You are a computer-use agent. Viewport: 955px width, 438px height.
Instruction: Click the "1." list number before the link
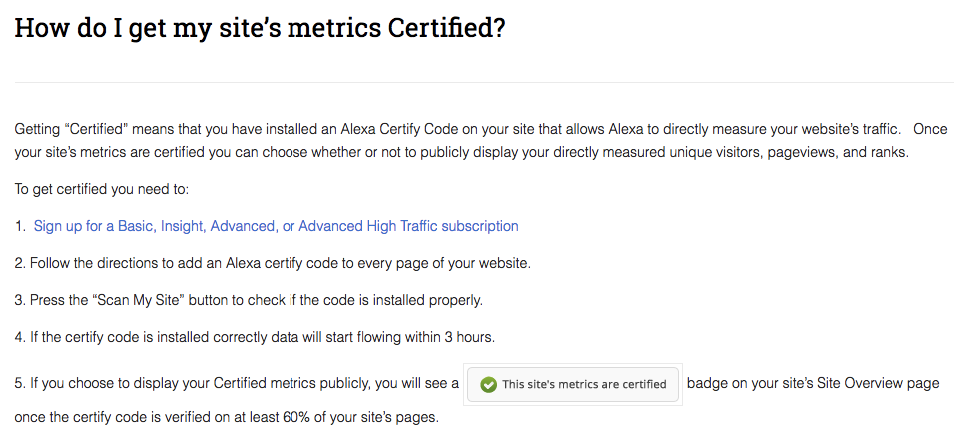[20, 226]
